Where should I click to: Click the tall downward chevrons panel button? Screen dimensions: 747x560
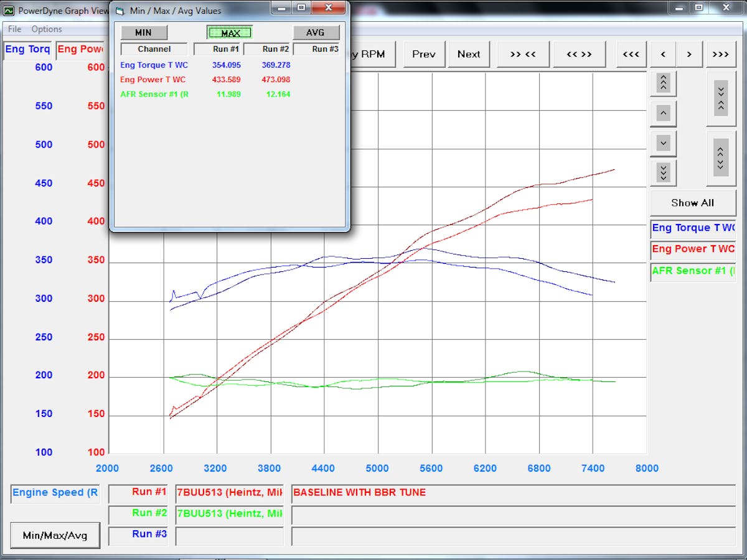click(x=721, y=98)
